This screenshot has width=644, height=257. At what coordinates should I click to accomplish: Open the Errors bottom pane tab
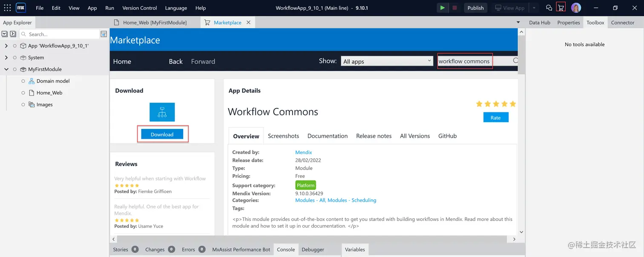coord(193,249)
